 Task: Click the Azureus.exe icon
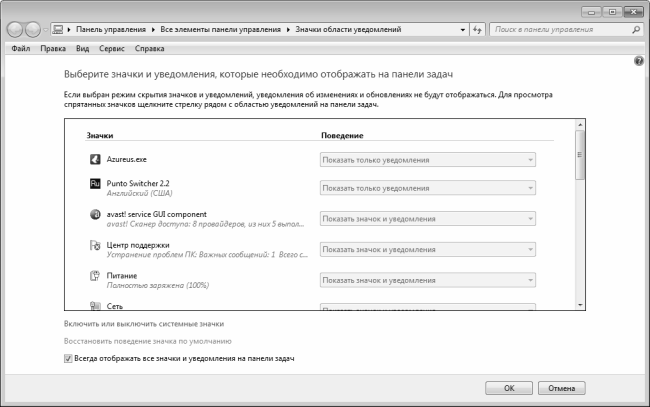96,158
